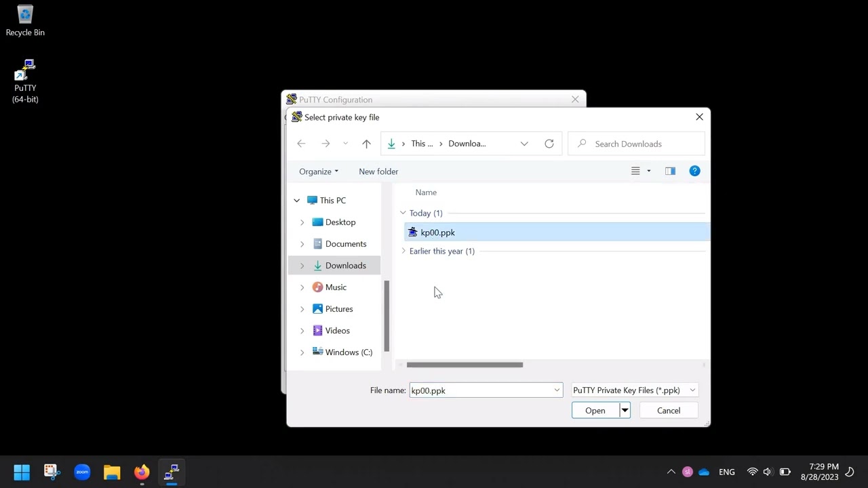The image size is (868, 488).
Task: Click the Downloads address bar icon
Action: (391, 144)
